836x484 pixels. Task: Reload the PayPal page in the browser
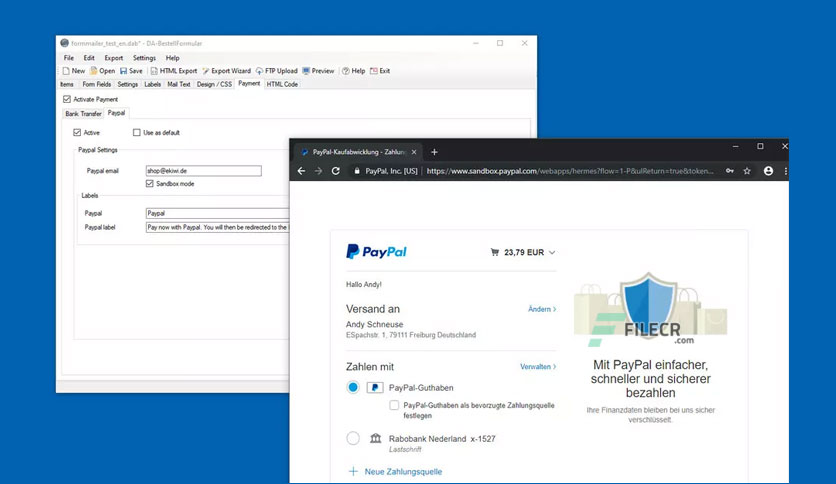tap(335, 171)
